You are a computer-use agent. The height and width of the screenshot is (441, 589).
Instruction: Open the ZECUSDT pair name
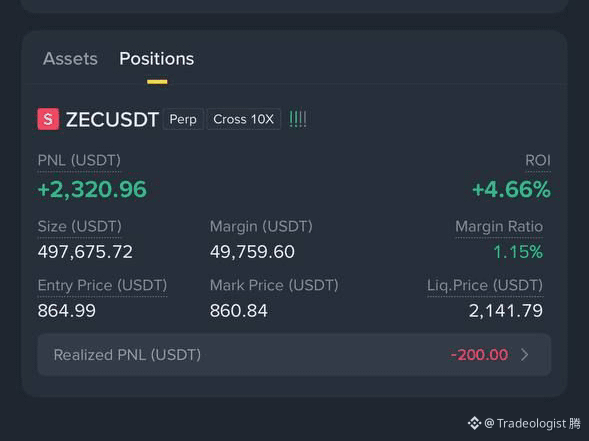tap(112, 120)
